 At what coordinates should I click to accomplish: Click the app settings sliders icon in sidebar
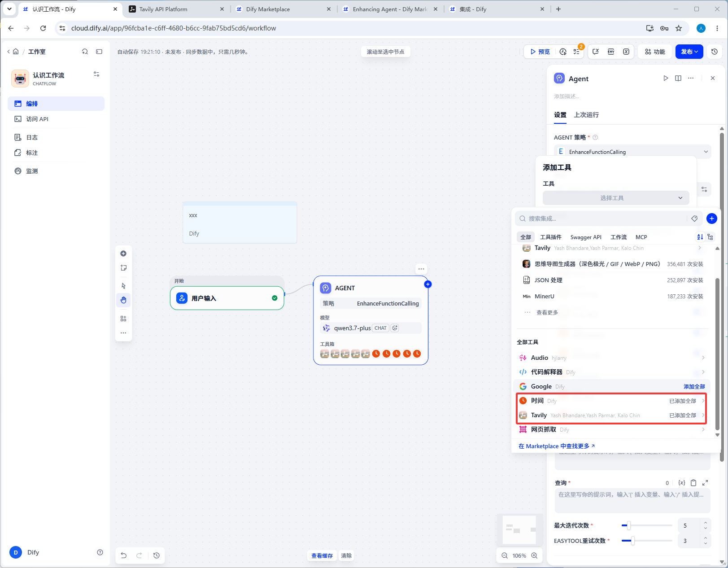click(96, 74)
